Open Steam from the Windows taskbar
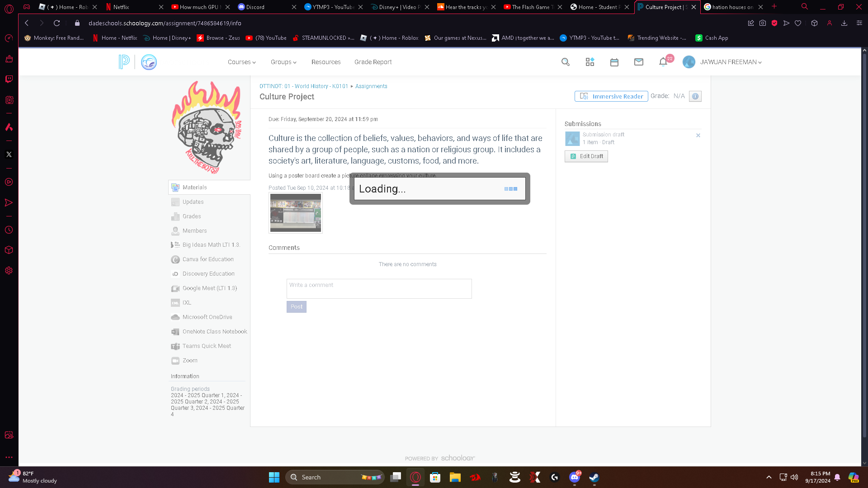The height and width of the screenshot is (488, 868). (x=594, y=477)
